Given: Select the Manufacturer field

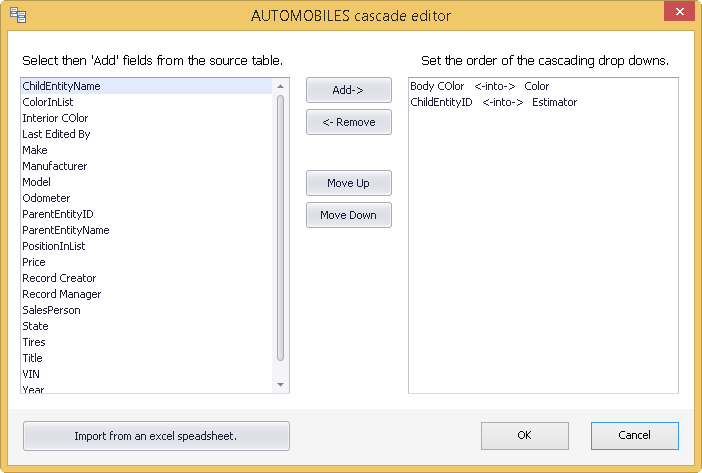Looking at the screenshot, I should (146, 166).
